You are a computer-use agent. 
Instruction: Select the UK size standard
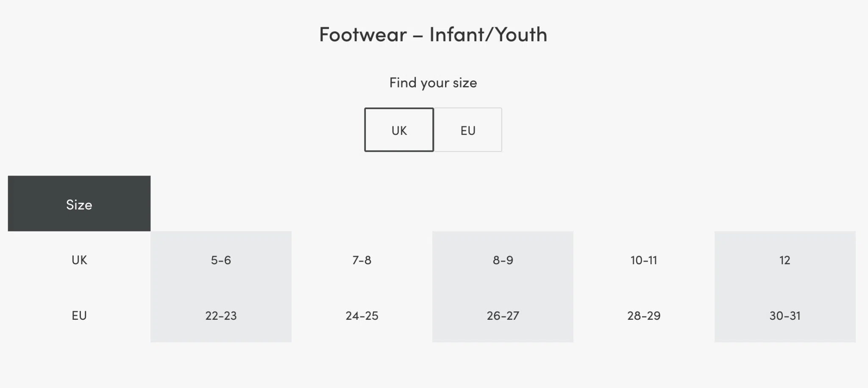pos(398,130)
